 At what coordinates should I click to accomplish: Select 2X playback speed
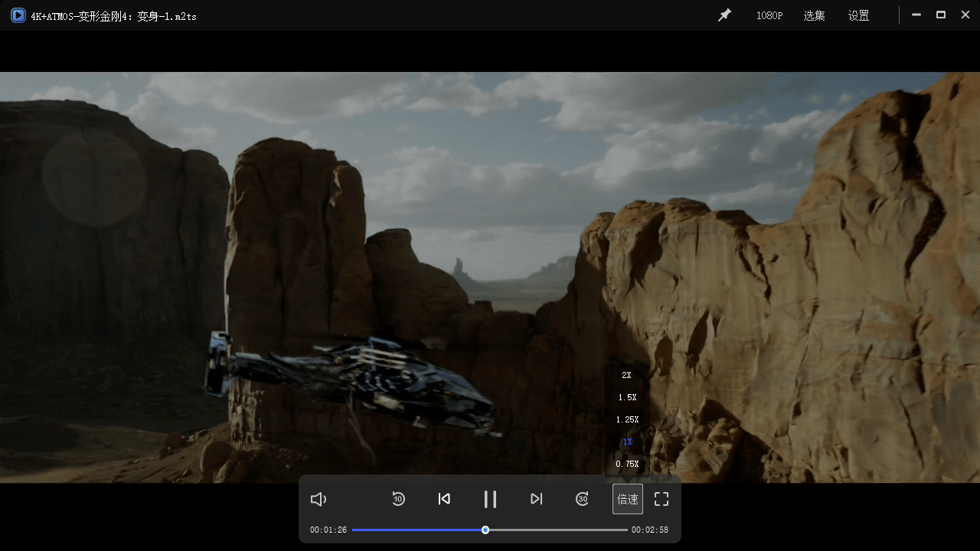pyautogui.click(x=626, y=376)
